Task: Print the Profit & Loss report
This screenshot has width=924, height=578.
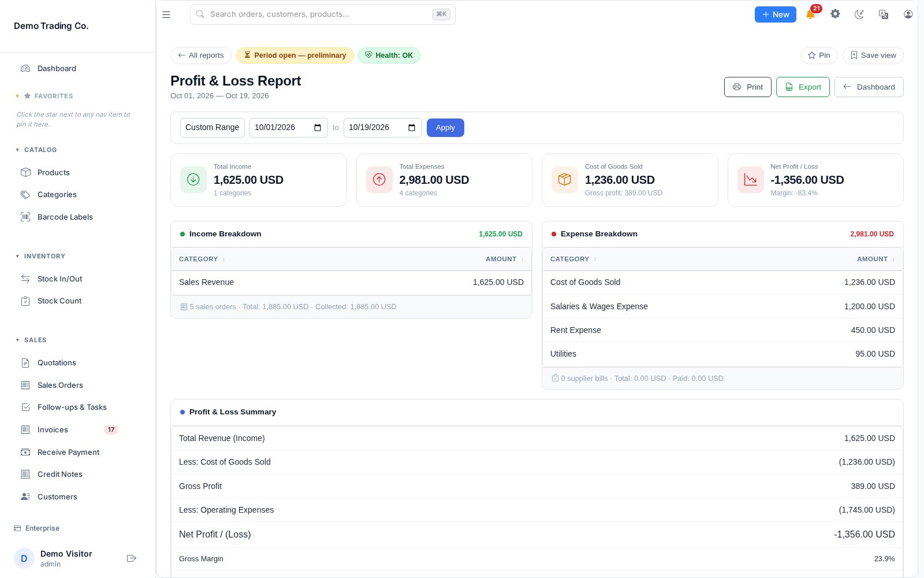Action: [747, 87]
